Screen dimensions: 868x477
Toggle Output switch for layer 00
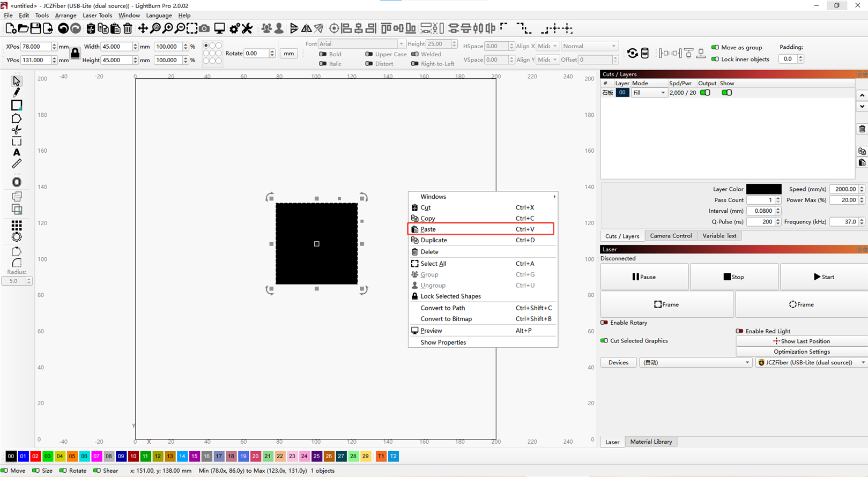coord(705,93)
